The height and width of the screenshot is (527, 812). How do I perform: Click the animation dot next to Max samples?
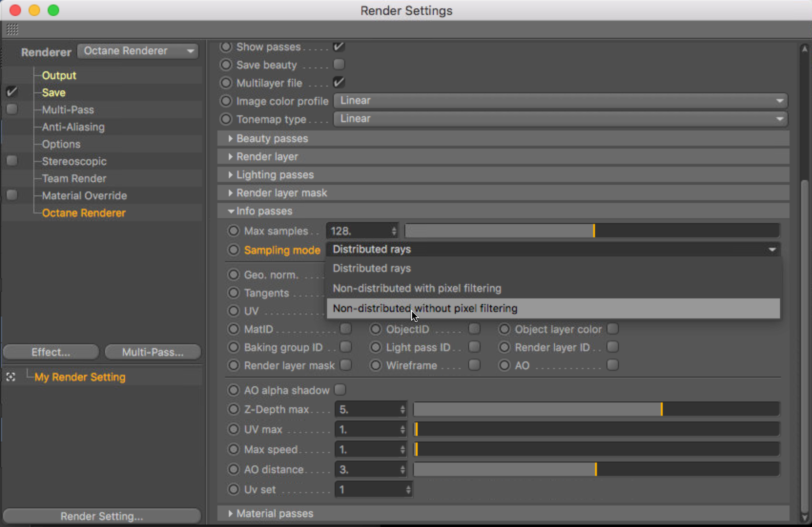(233, 231)
